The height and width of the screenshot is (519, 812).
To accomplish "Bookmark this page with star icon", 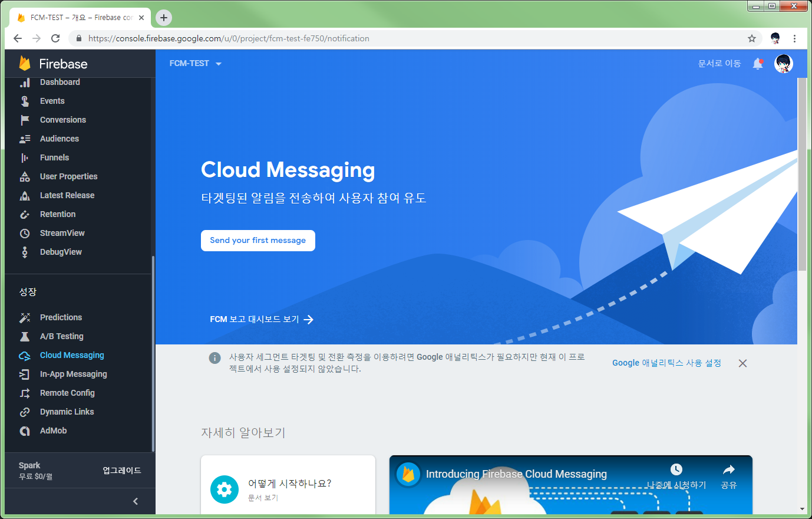I will pos(752,38).
